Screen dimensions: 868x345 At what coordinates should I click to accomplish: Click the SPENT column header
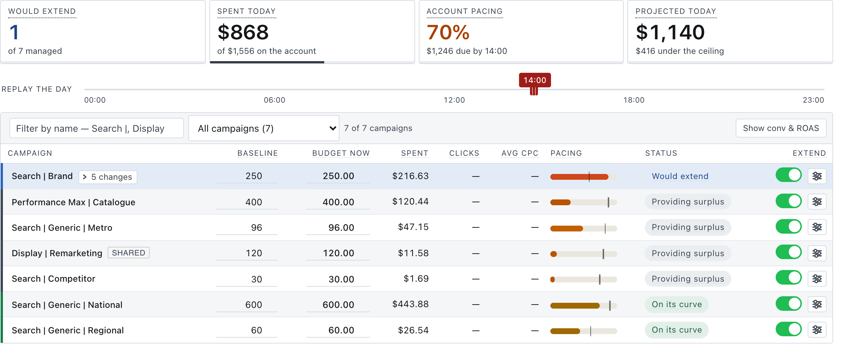[x=415, y=153]
